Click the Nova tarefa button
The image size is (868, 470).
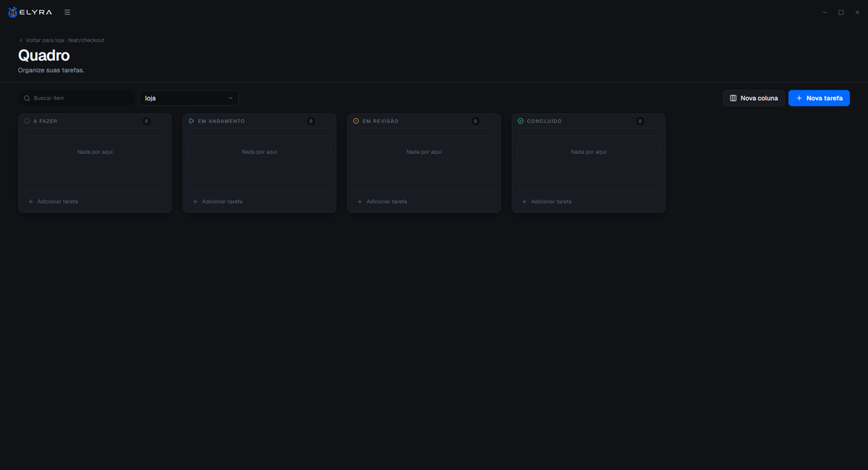[x=819, y=98]
